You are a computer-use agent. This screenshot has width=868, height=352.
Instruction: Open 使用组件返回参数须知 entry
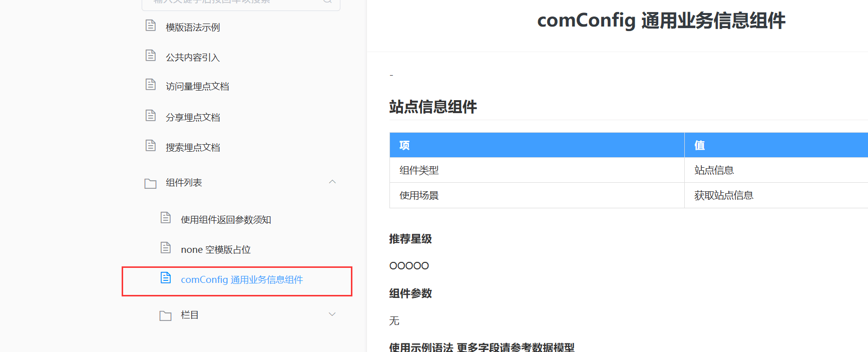click(x=226, y=220)
